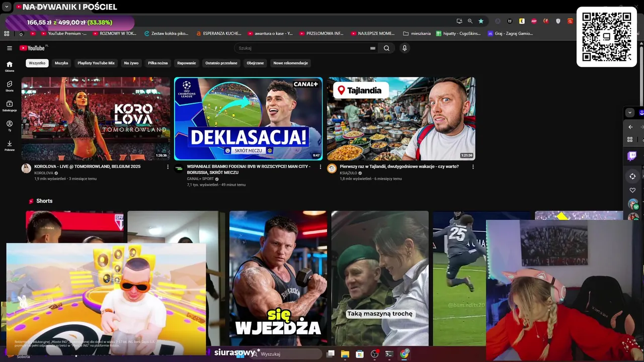The width and height of the screenshot is (644, 362).
Task: Select the Muzyka filter chip
Action: 61,63
